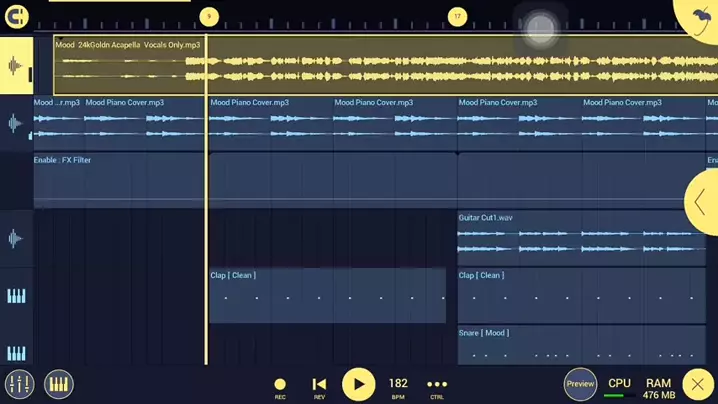The height and width of the screenshot is (404, 718).
Task: Open the 182 BPM tempo setting
Action: click(398, 385)
